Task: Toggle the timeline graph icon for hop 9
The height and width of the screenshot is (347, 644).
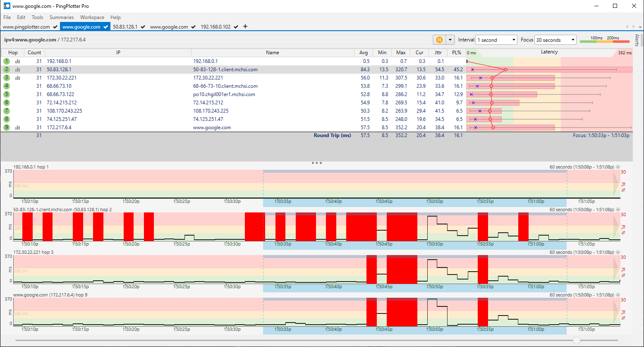Action: point(18,128)
